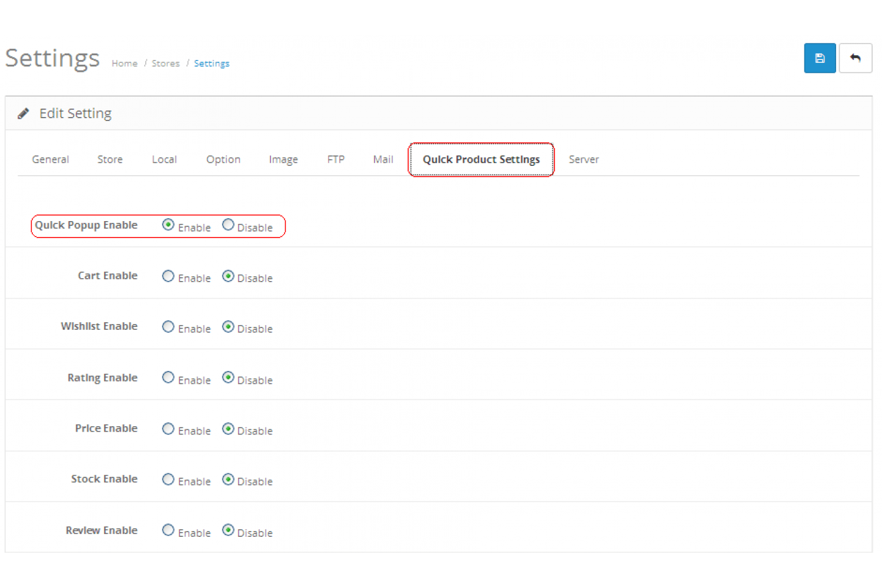Click the Save settings icon
Screen dimensions: 882x588
click(x=820, y=58)
